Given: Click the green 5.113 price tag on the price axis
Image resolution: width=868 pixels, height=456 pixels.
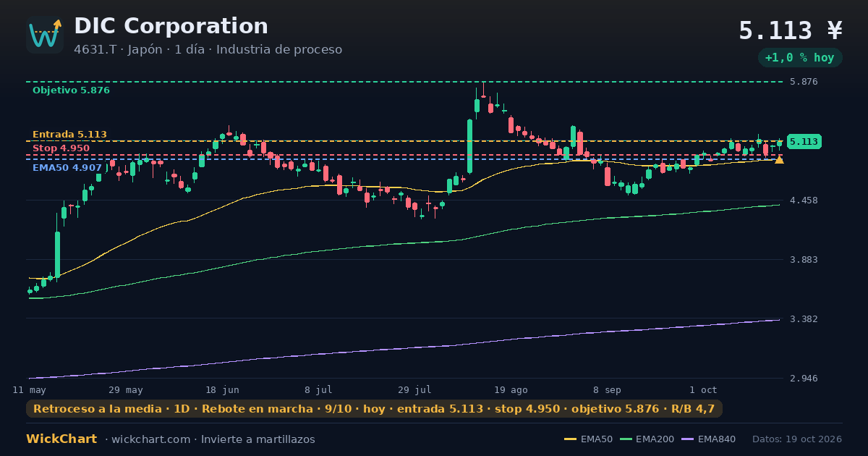Looking at the screenshot, I should click(804, 142).
